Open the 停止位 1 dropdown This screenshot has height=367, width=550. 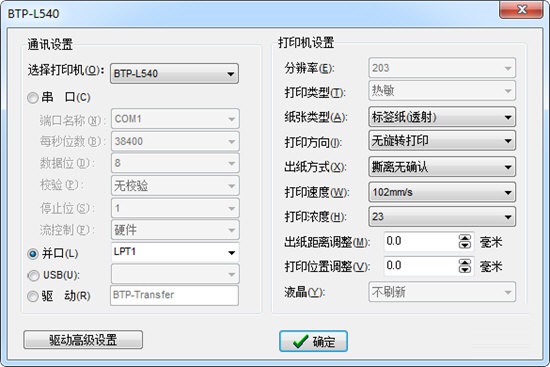click(175, 208)
